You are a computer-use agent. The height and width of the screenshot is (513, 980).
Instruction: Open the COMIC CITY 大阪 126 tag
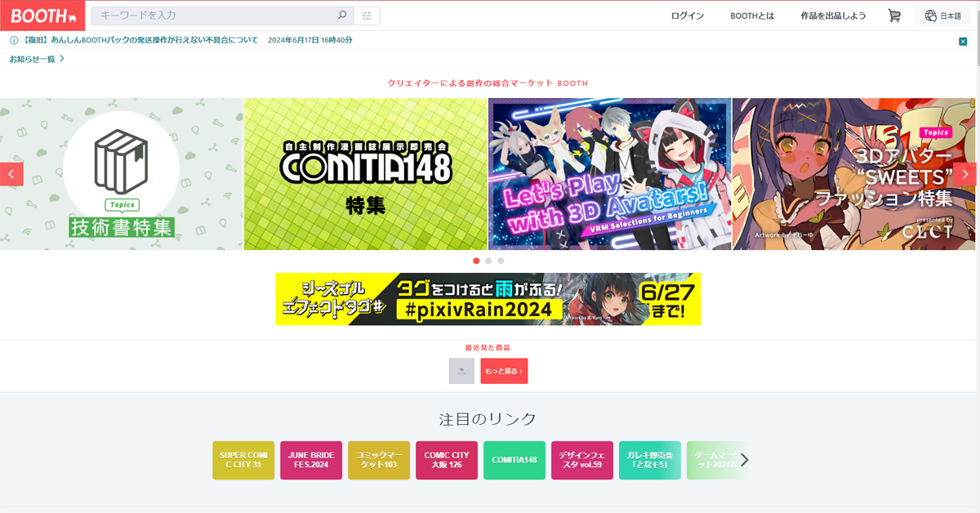pyautogui.click(x=447, y=460)
